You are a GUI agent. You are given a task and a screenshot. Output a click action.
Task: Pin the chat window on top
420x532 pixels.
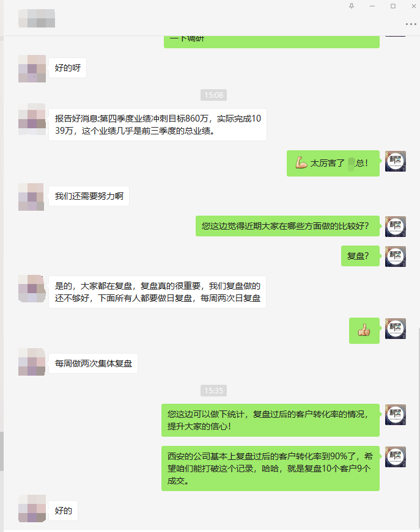point(352,6)
